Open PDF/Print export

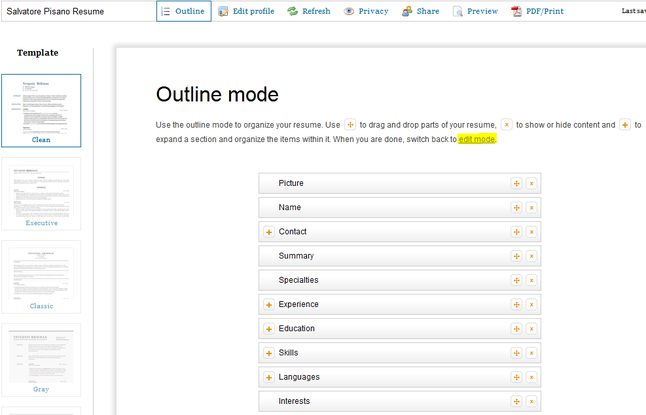click(x=538, y=11)
